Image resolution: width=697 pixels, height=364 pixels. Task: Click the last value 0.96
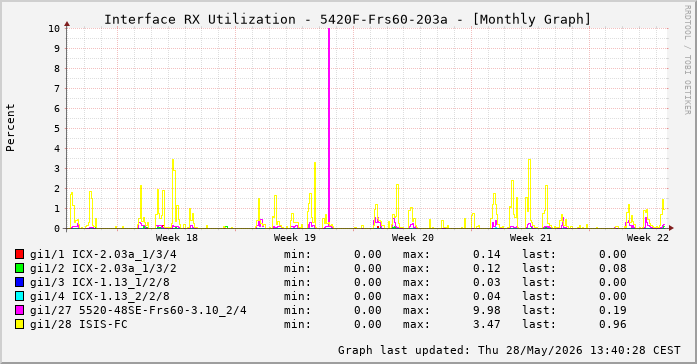pos(613,324)
